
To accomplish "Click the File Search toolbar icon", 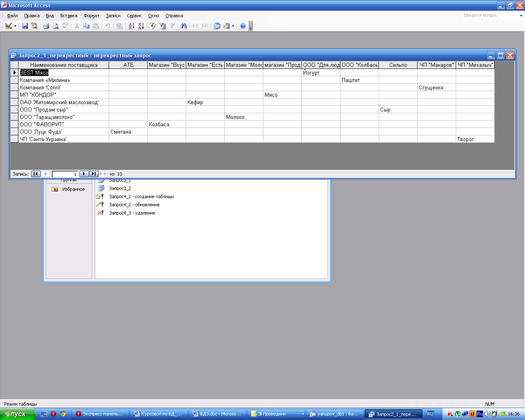I will pyautogui.click(x=34, y=26).
